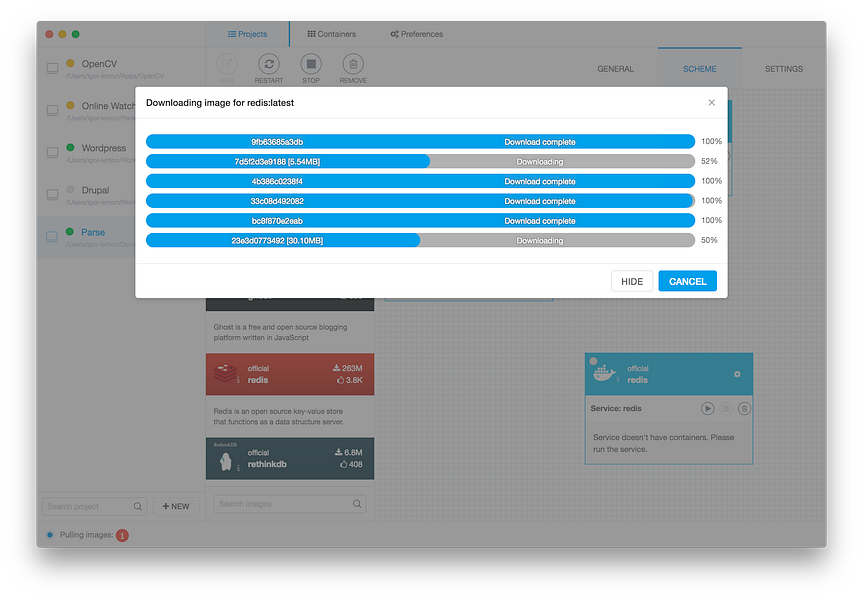Switch to the Containers tab
Screen dimensions: 863x600
pos(331,34)
